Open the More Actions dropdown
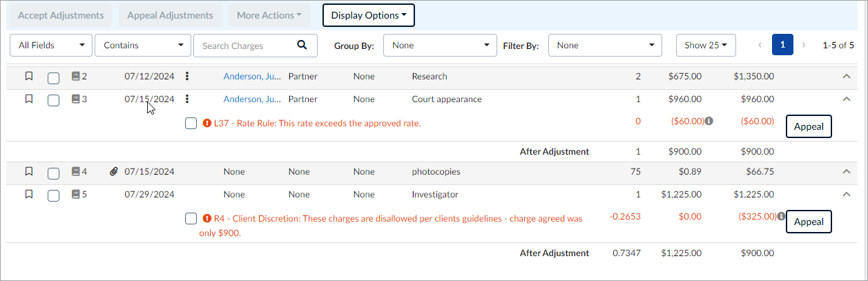This screenshot has height=281, width=868. pos(269,15)
